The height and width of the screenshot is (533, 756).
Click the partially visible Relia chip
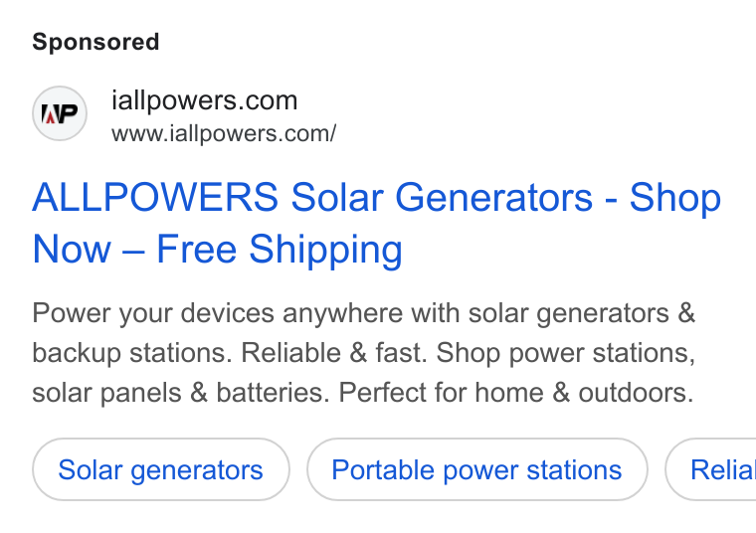pyautogui.click(x=710, y=470)
